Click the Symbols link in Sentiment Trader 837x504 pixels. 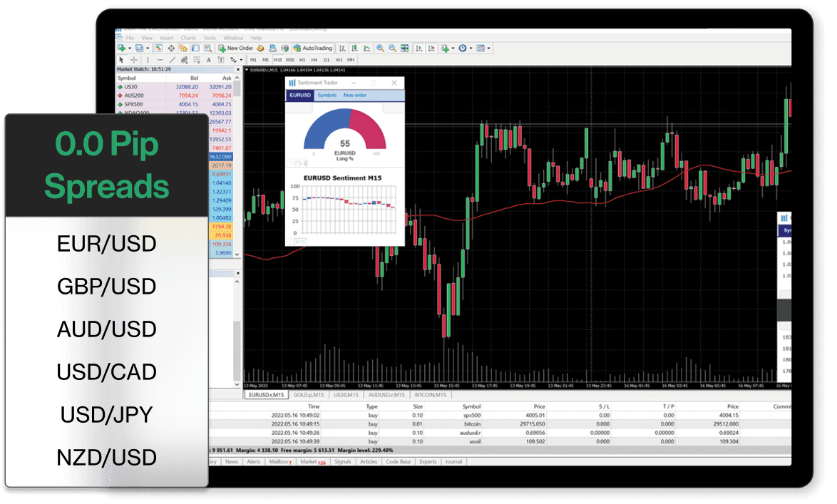tap(327, 95)
